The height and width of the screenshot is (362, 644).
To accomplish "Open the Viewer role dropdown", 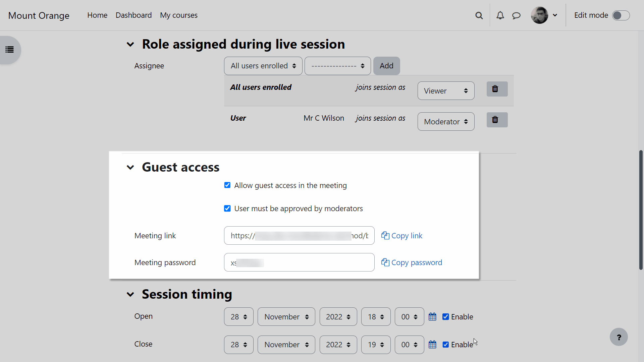I will click(446, 91).
